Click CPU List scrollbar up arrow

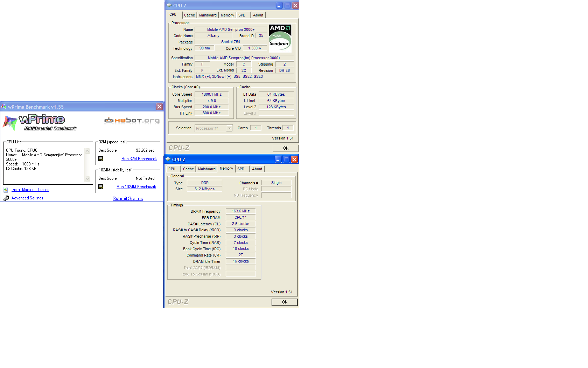pyautogui.click(x=87, y=151)
